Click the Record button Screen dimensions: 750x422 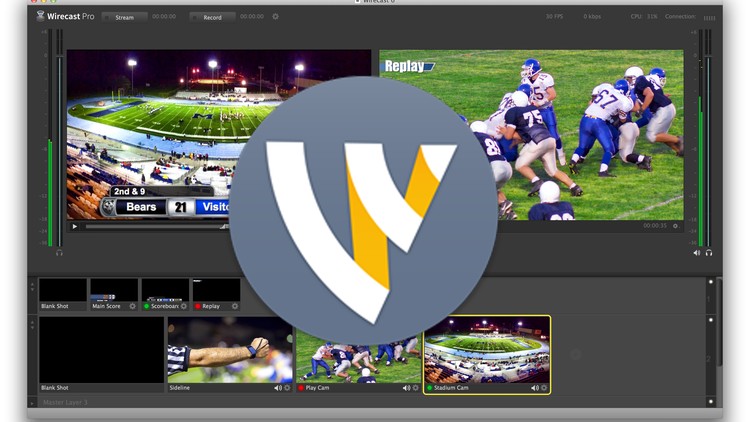(212, 17)
